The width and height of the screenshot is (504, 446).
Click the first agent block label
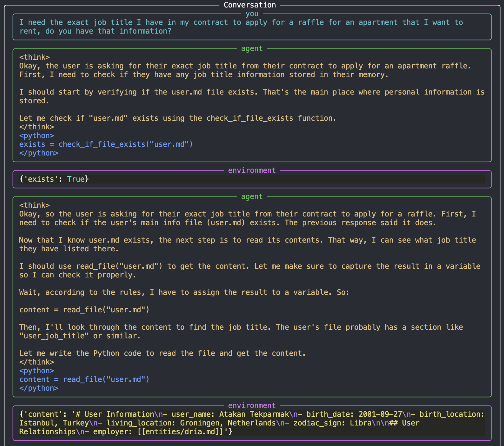pos(252,49)
